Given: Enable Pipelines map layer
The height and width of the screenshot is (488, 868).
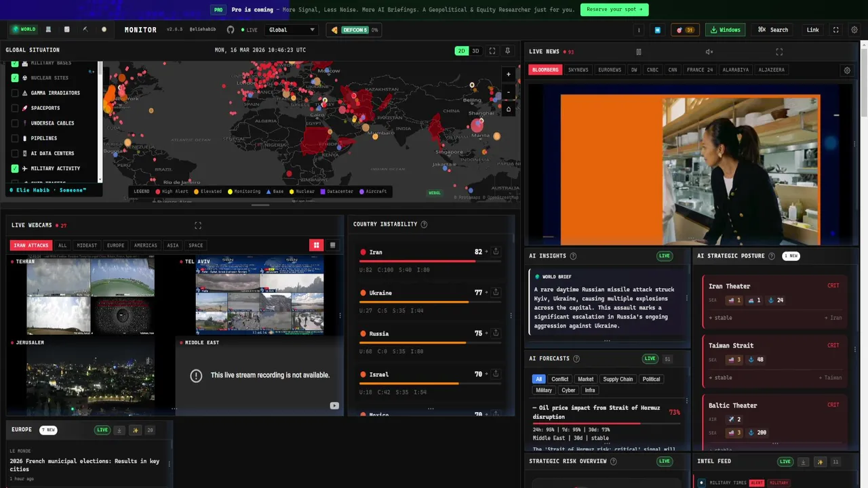Looking at the screenshot, I should 15,138.
